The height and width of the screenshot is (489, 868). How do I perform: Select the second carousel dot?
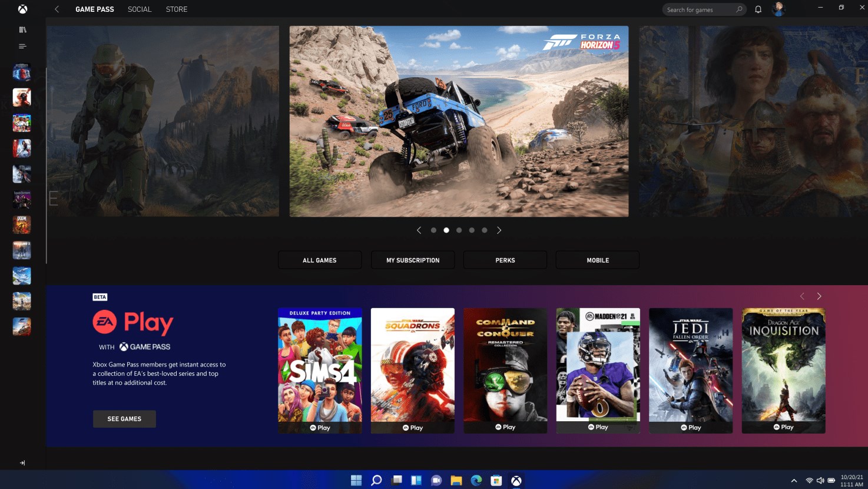(x=446, y=230)
